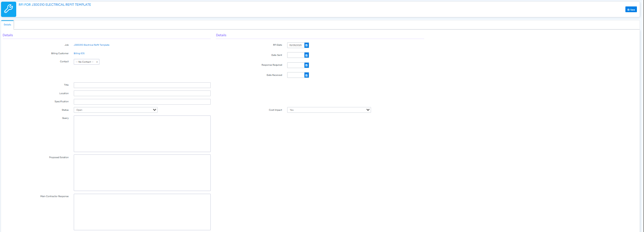Focus the Proposed Solution text area
This screenshot has height=232, width=644.
tap(142, 173)
